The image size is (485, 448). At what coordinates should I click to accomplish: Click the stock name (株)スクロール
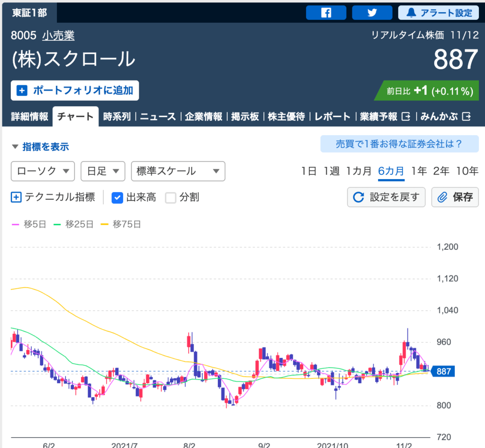(73, 59)
